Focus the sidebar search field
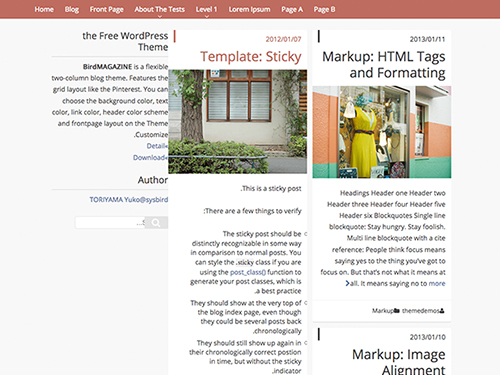This screenshot has height=375, width=500. click(110, 222)
